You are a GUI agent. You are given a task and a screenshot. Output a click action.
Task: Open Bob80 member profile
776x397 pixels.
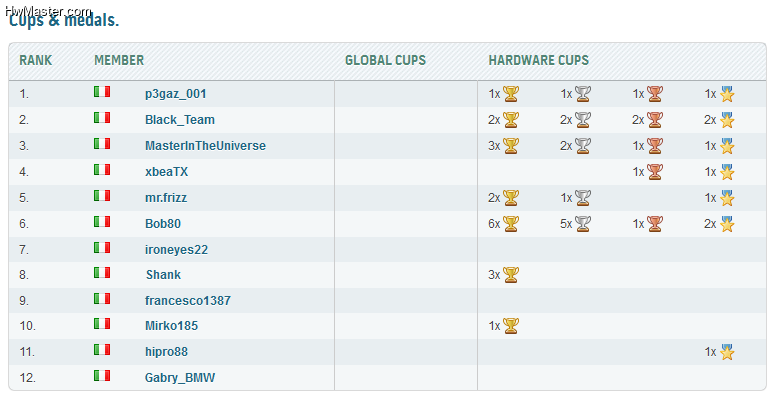(163, 224)
